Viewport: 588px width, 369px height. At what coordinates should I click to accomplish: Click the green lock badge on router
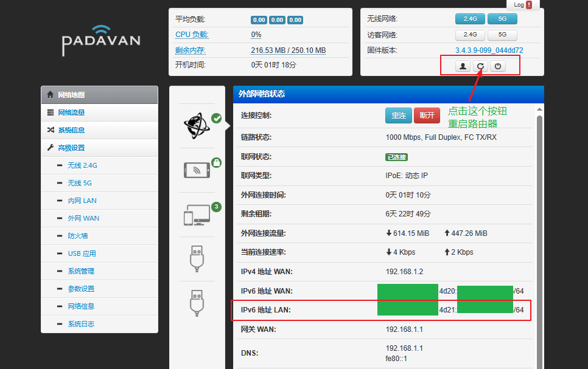(216, 162)
